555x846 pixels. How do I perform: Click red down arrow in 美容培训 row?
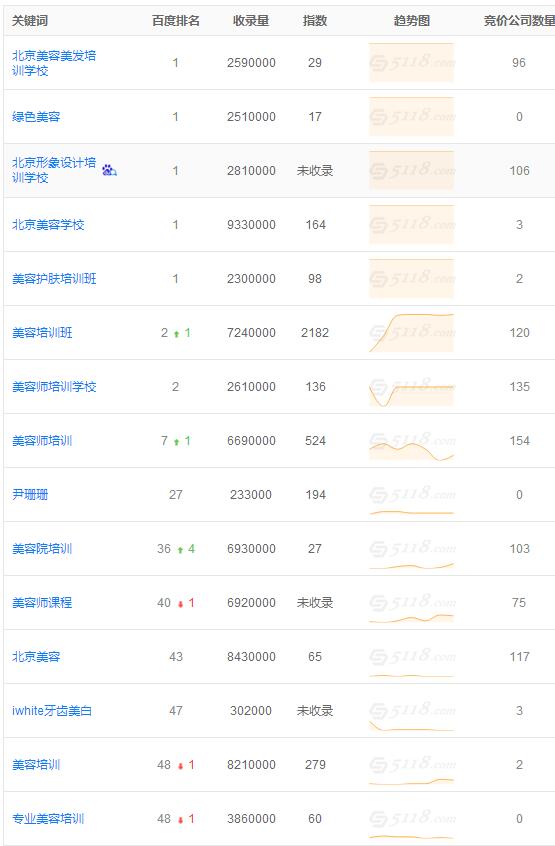(x=180, y=766)
